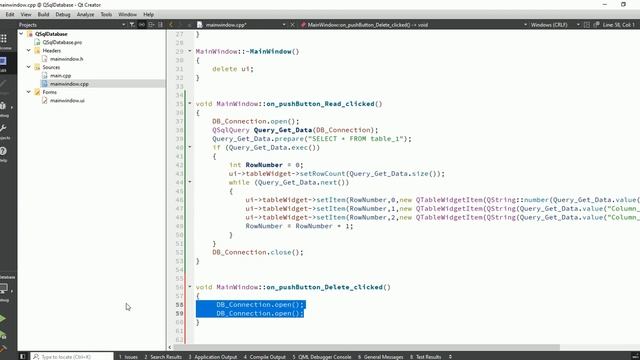This screenshot has height=360, width=640.
Task: Fold the while next() loop block
Action: point(190,182)
